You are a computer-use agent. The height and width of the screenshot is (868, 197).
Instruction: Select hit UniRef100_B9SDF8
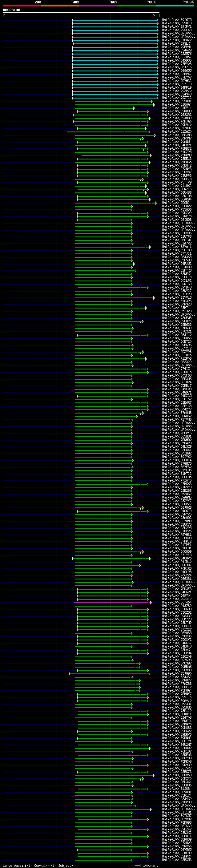[177, 24]
